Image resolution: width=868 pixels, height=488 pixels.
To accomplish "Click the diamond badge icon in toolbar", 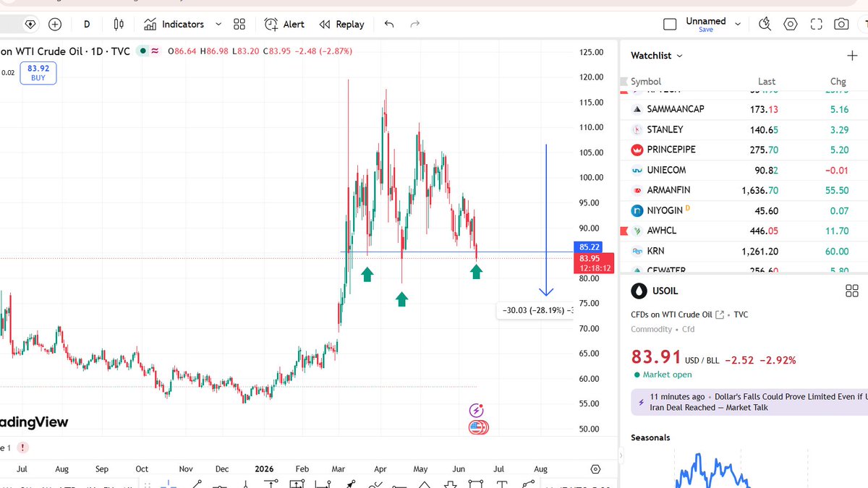I will click(x=30, y=24).
